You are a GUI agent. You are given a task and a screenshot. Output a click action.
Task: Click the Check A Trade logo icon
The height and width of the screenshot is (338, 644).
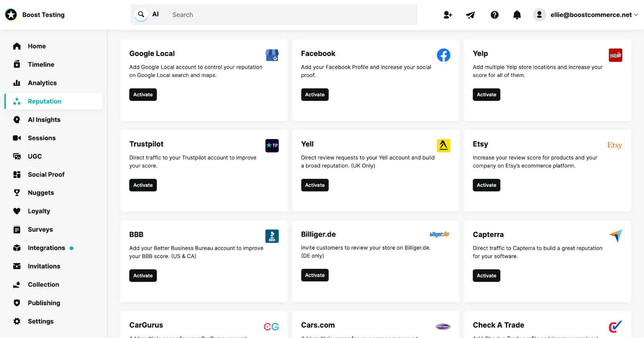[x=615, y=326]
